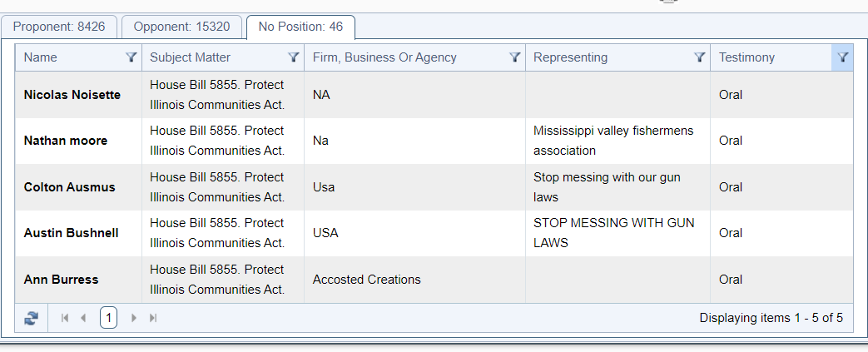Screen dimensions: 868x352
Task: Open the highlighted Testimony filter icon
Action: (842, 57)
